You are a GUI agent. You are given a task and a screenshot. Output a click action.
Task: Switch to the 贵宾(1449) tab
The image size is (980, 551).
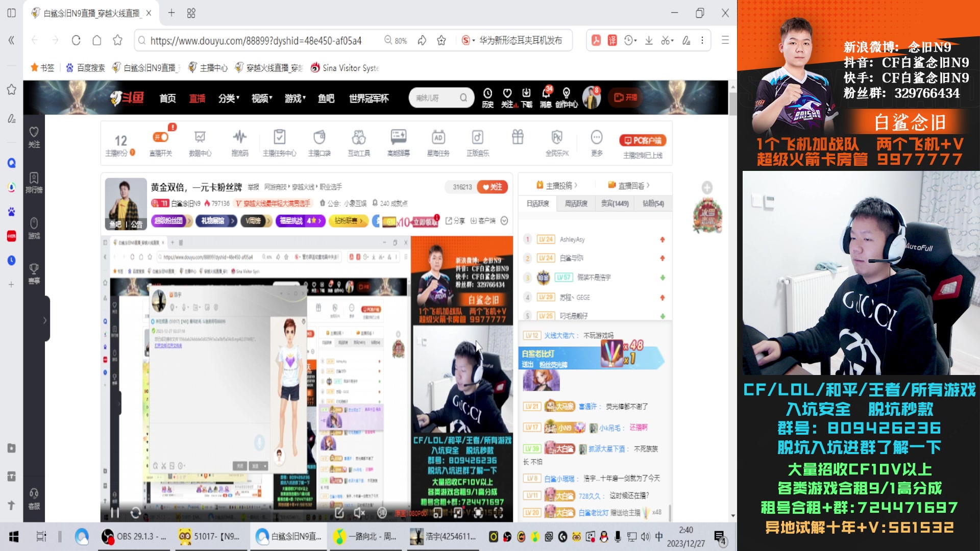tap(615, 203)
